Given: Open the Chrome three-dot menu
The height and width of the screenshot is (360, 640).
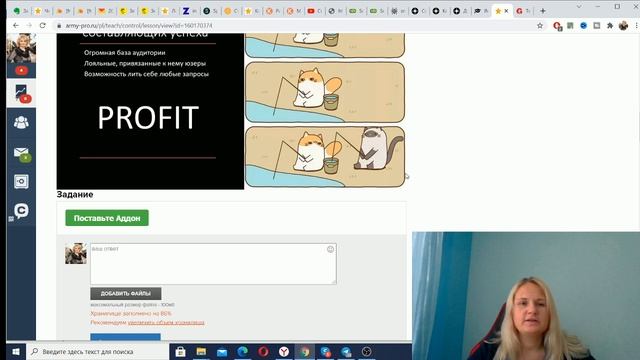Looking at the screenshot, I should (636, 25).
